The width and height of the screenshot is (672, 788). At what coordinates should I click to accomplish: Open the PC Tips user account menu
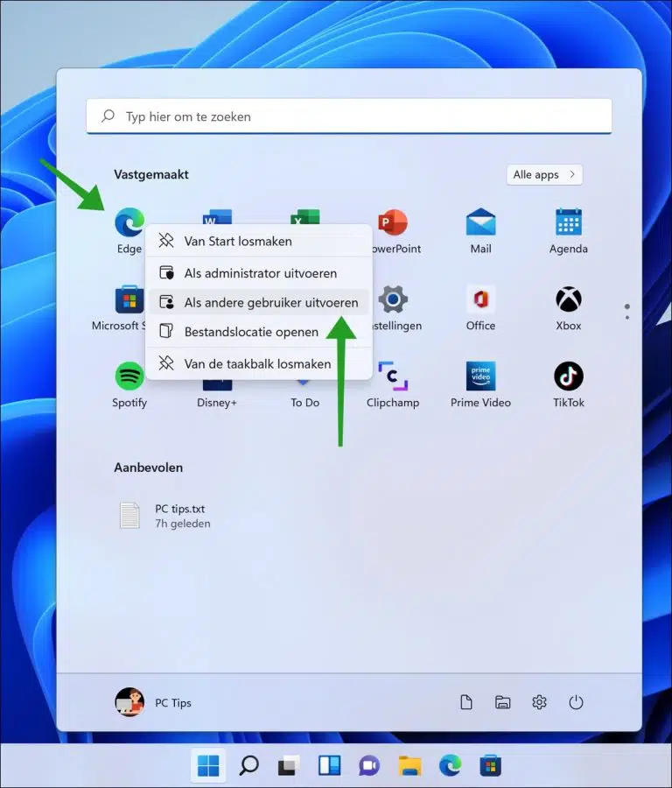click(x=154, y=702)
